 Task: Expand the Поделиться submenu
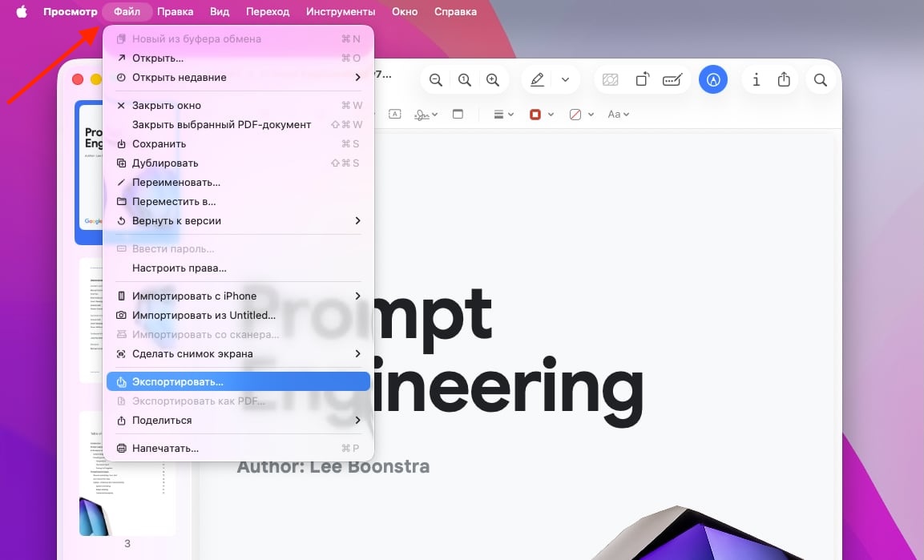[x=238, y=421]
